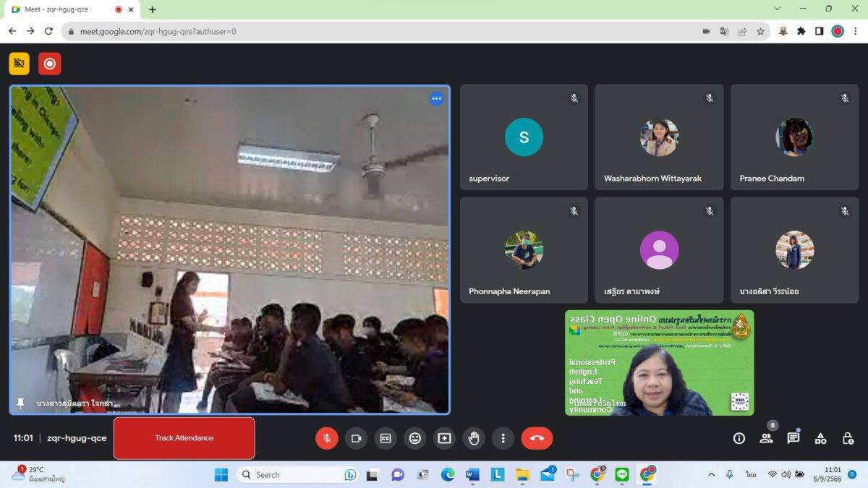Open meeting details info icon
Viewport: 868px width, 488px height.
tap(739, 438)
